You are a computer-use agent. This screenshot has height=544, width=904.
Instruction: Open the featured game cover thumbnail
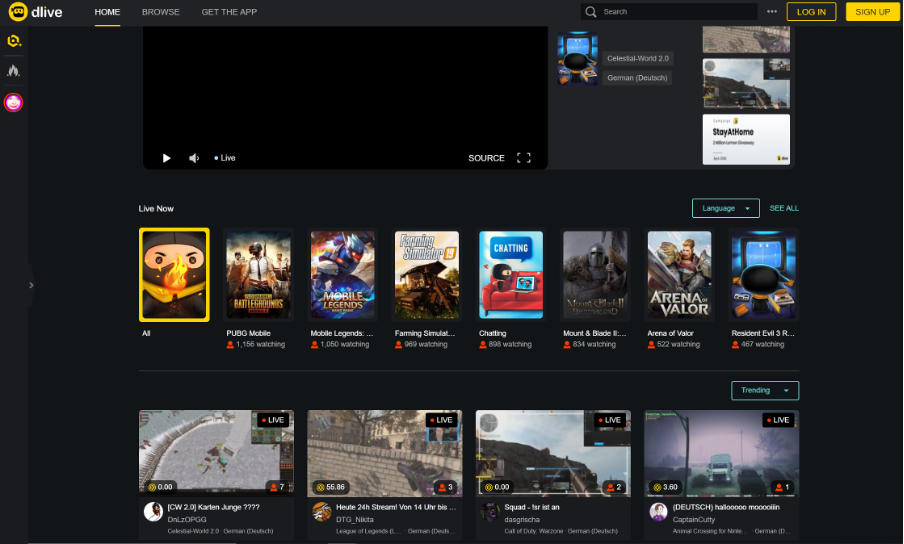pyautogui.click(x=577, y=58)
